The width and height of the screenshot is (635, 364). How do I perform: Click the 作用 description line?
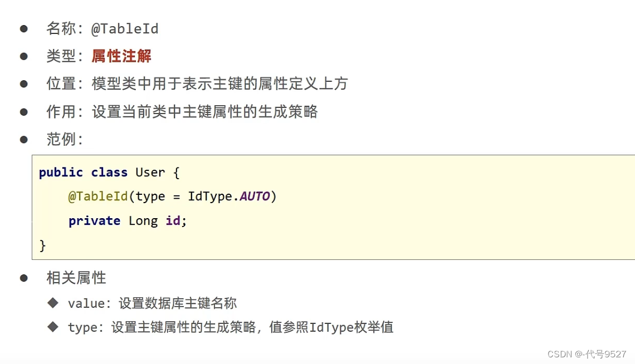(x=182, y=112)
